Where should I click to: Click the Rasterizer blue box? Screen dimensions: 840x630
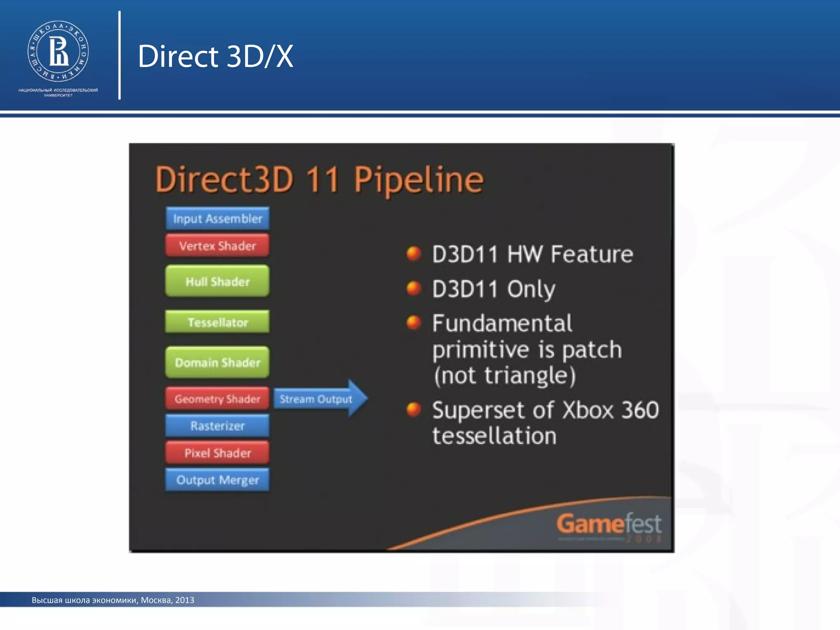coord(217,426)
